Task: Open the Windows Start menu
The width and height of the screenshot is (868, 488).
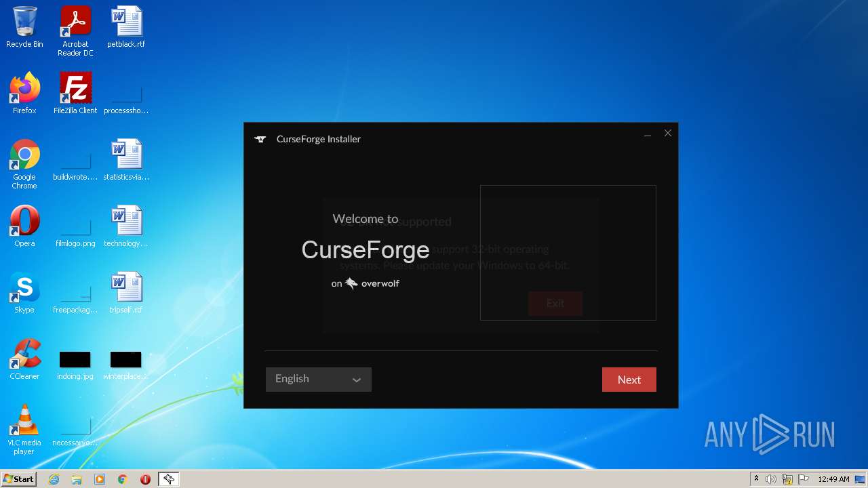Action: coord(19,479)
